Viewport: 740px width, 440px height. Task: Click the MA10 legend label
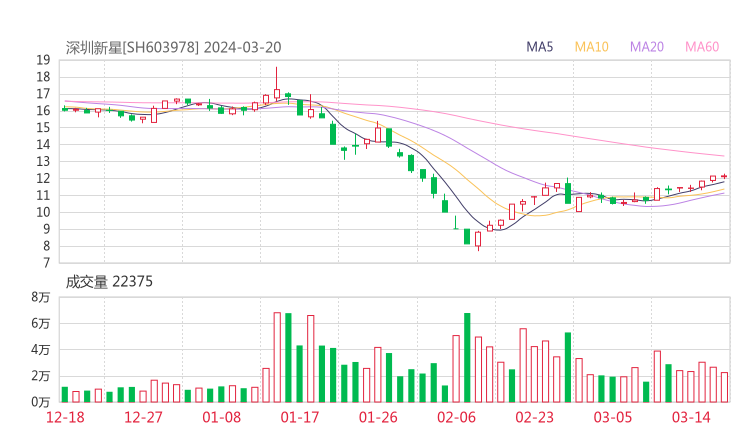[x=591, y=47]
